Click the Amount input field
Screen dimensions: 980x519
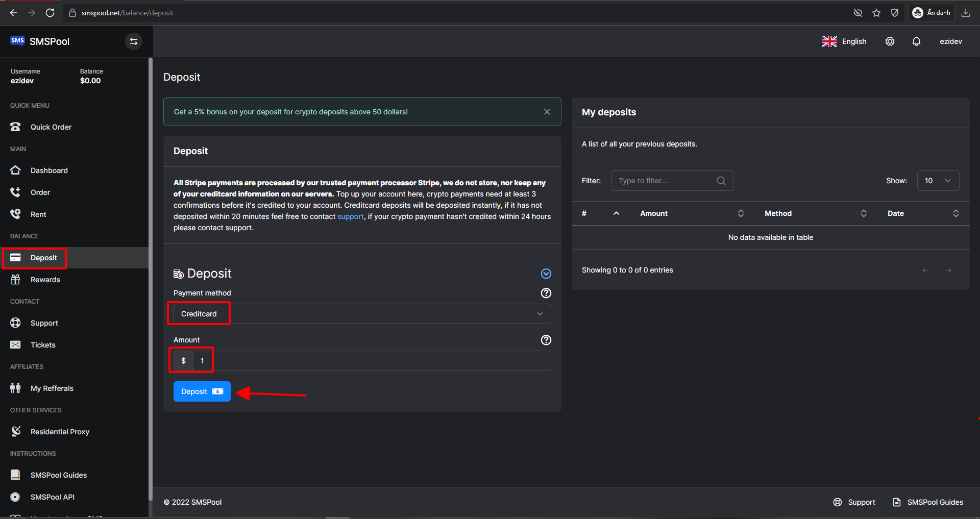[x=372, y=361]
